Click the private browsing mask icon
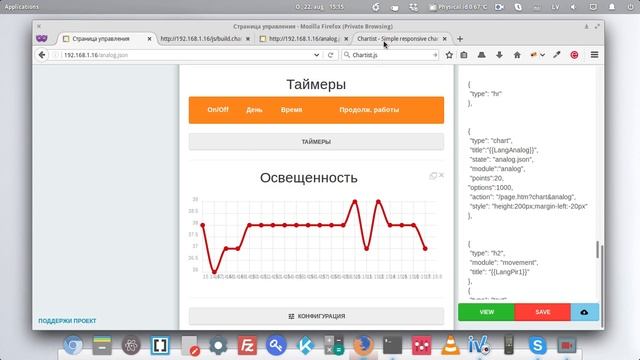The width and height of the screenshot is (640, 360). (x=42, y=38)
